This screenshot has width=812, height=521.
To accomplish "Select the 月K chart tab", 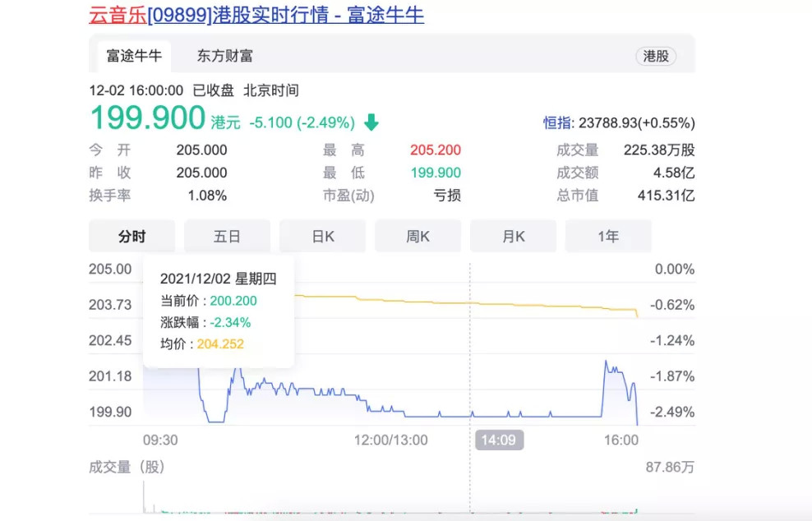I will tap(513, 236).
